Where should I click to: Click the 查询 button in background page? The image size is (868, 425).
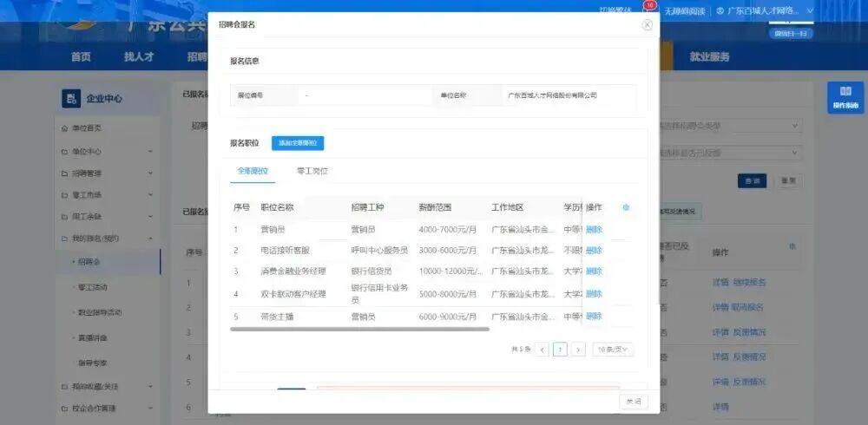pyautogui.click(x=752, y=180)
